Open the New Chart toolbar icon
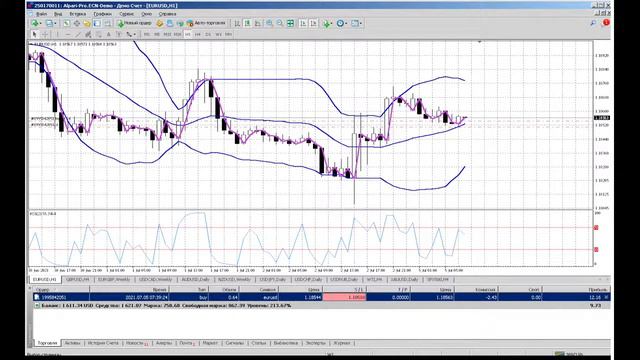 [34, 23]
